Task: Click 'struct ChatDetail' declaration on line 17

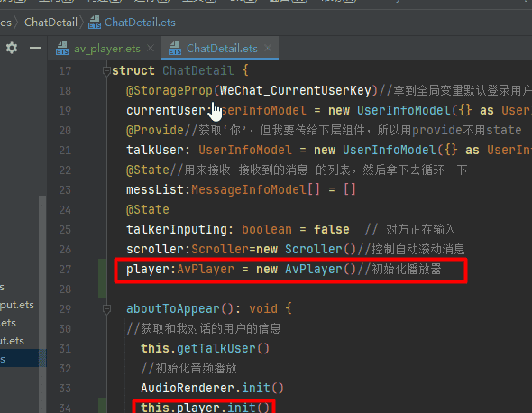Action: point(173,70)
